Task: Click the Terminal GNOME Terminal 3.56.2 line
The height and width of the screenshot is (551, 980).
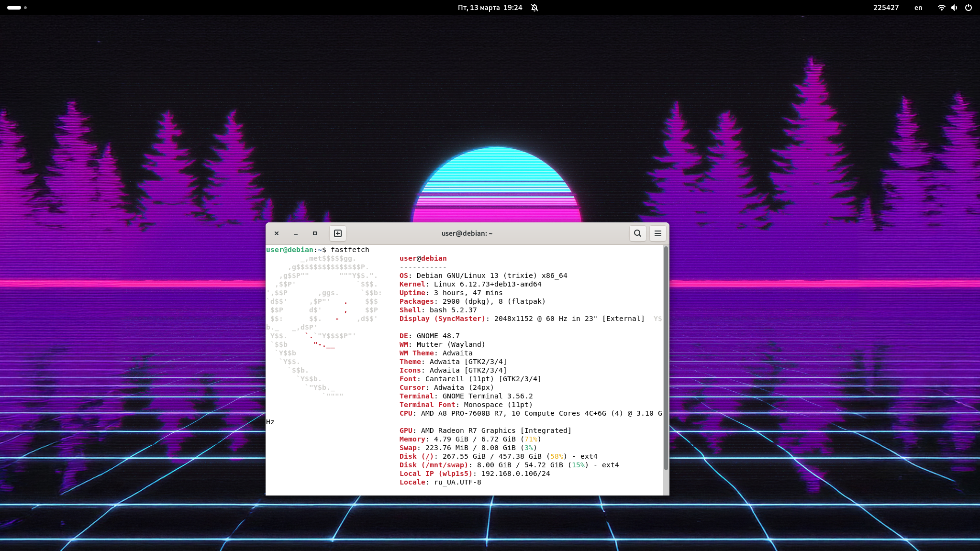Action: (x=466, y=396)
